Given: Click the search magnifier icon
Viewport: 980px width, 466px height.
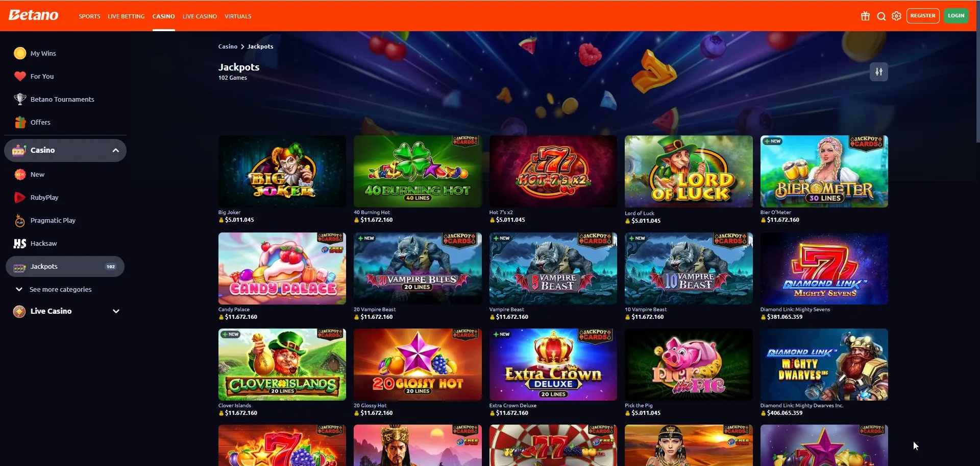Looking at the screenshot, I should [x=881, y=16].
